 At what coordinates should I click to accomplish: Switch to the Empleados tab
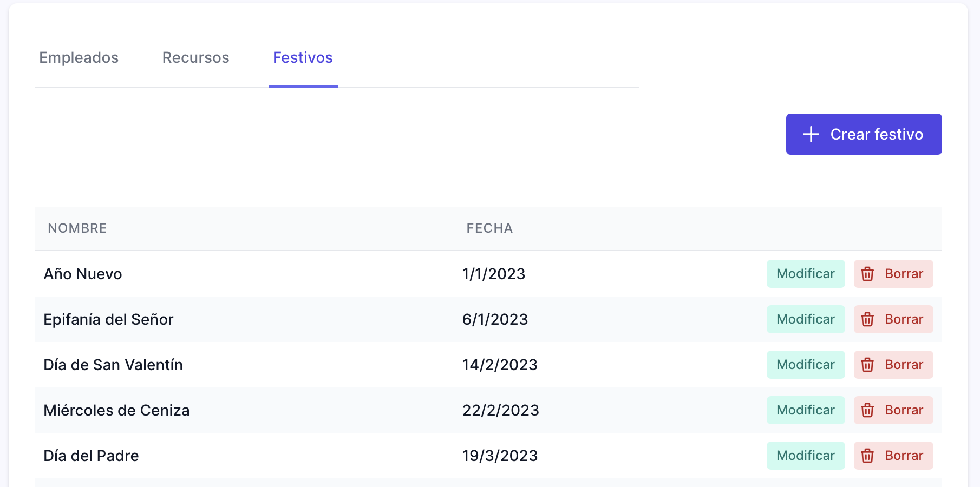(x=79, y=58)
